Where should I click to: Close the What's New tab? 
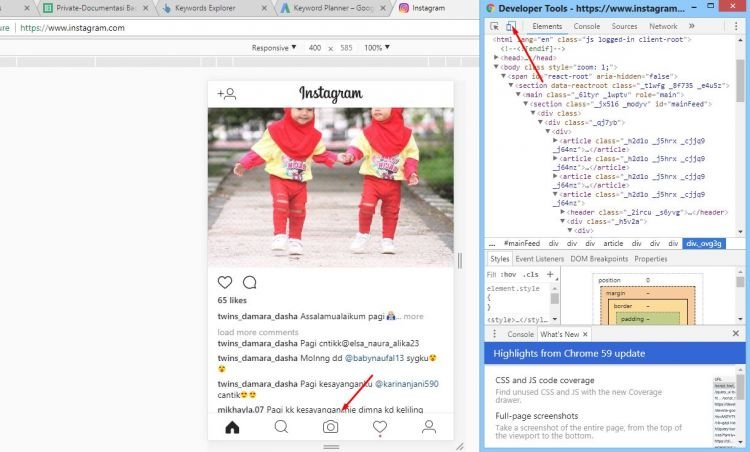[x=585, y=334]
